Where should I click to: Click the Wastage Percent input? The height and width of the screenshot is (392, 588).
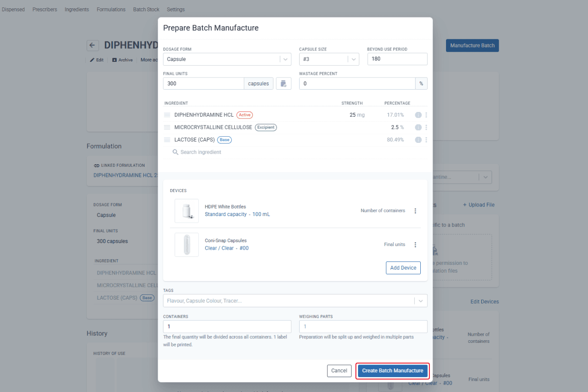click(357, 84)
